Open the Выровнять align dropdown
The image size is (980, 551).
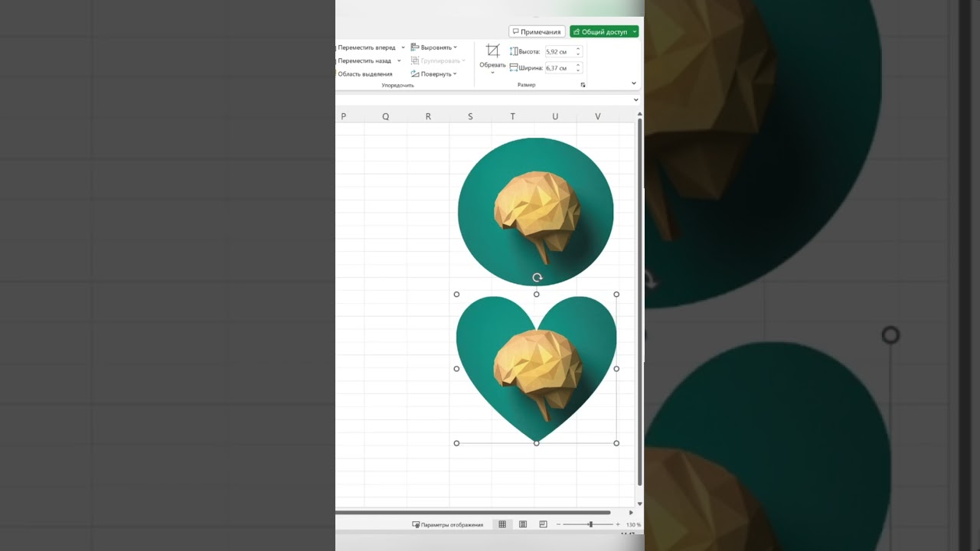coord(434,47)
